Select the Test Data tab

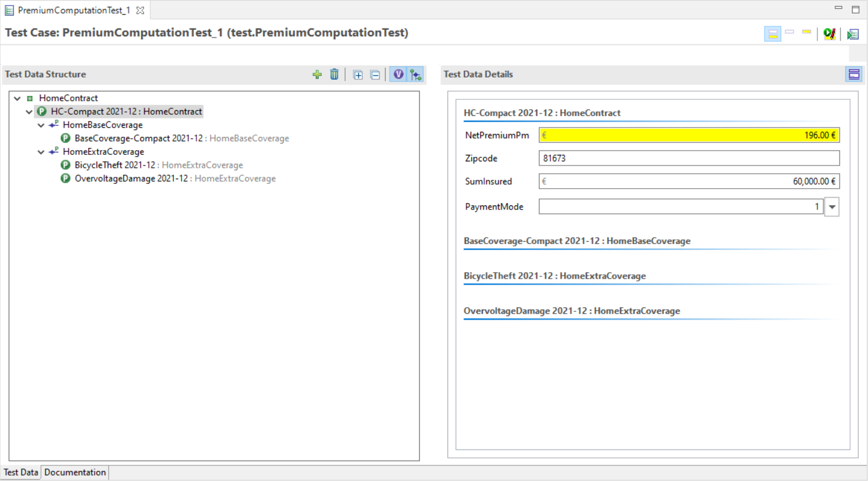click(20, 472)
